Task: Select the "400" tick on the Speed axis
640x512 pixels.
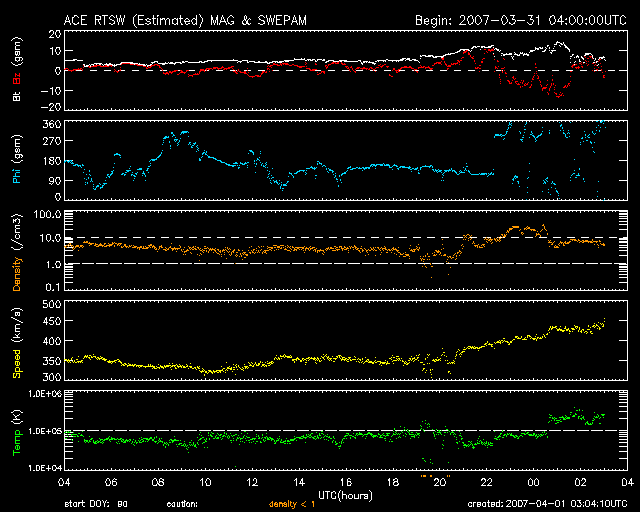Action: coord(52,341)
